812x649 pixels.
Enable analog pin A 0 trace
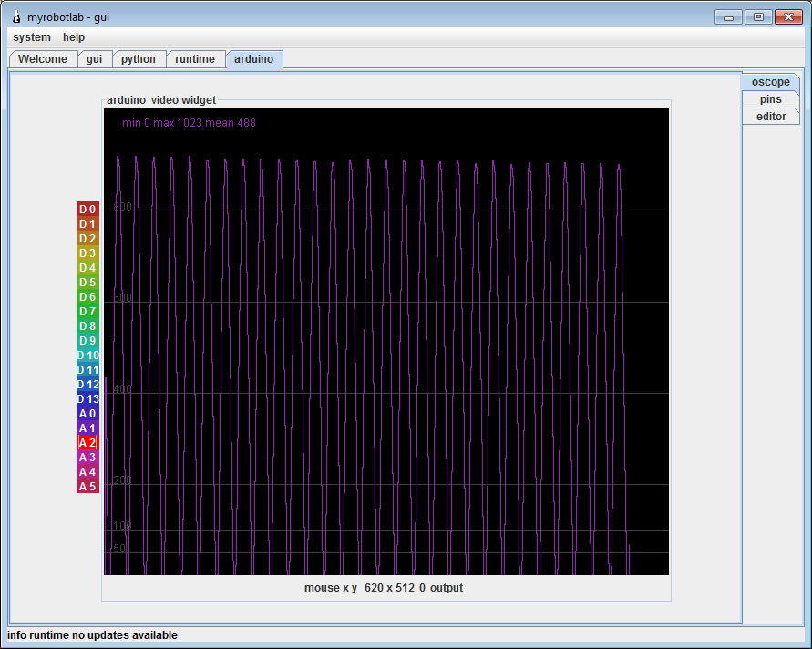[x=88, y=413]
